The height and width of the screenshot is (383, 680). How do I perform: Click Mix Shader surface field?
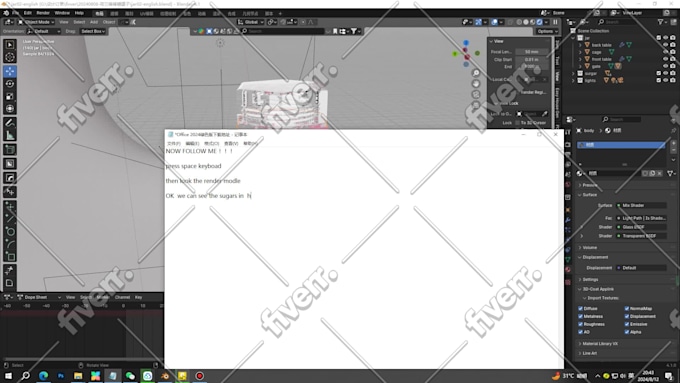point(641,205)
